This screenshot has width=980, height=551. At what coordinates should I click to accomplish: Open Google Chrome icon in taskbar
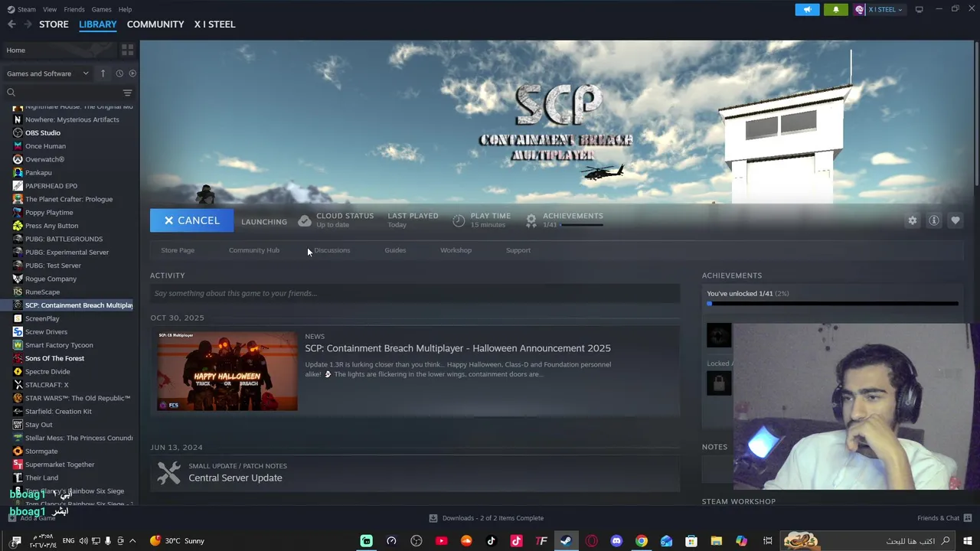[642, 541]
